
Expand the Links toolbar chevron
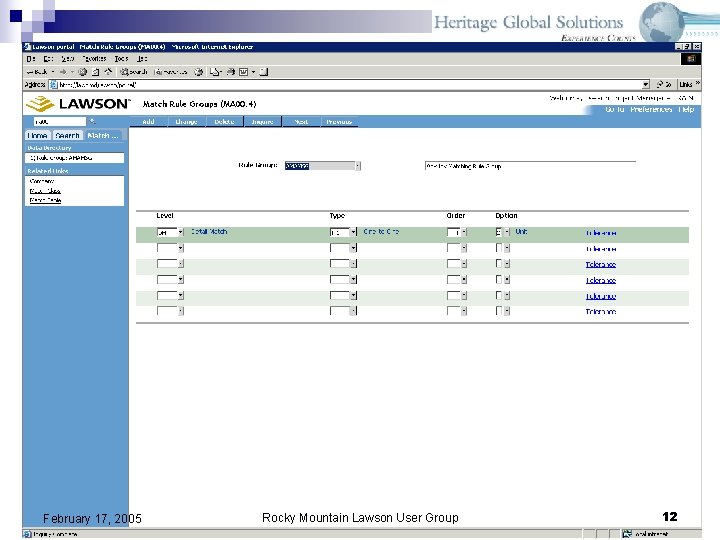coord(698,83)
